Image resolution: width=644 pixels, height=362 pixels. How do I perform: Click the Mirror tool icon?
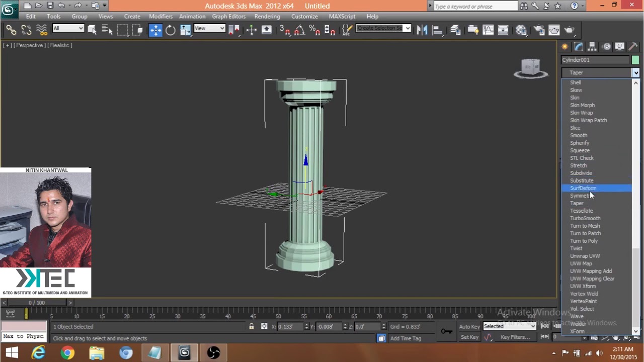tap(422, 30)
